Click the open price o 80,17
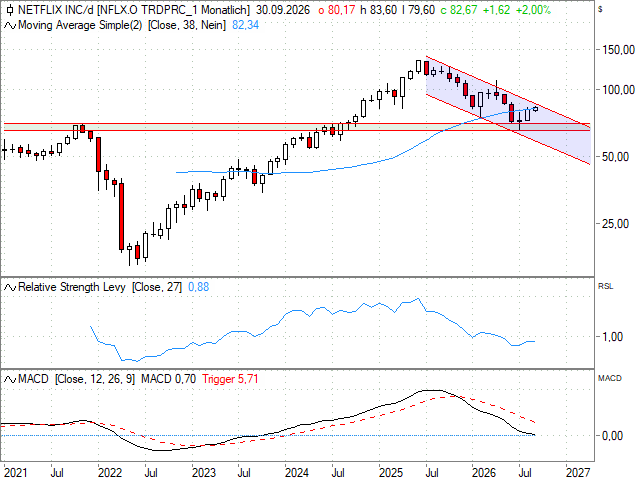The width and height of the screenshot is (640, 480). [x=337, y=10]
